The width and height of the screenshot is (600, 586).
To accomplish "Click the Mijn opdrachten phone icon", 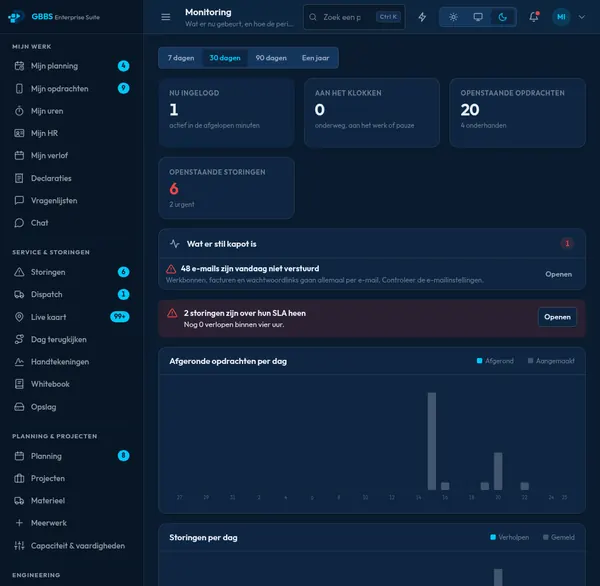I will point(19,88).
